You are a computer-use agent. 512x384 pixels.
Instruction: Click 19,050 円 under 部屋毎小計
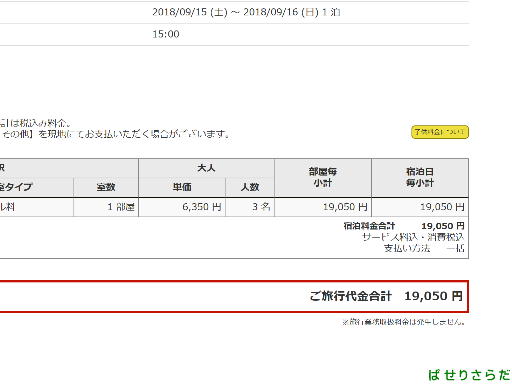(x=323, y=207)
